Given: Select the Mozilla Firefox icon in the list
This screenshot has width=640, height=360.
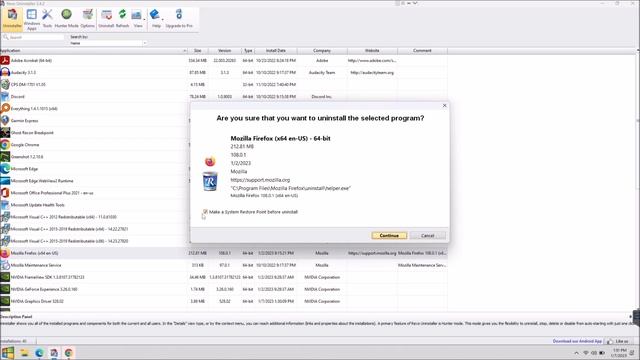Looking at the screenshot, I should tap(5, 253).
